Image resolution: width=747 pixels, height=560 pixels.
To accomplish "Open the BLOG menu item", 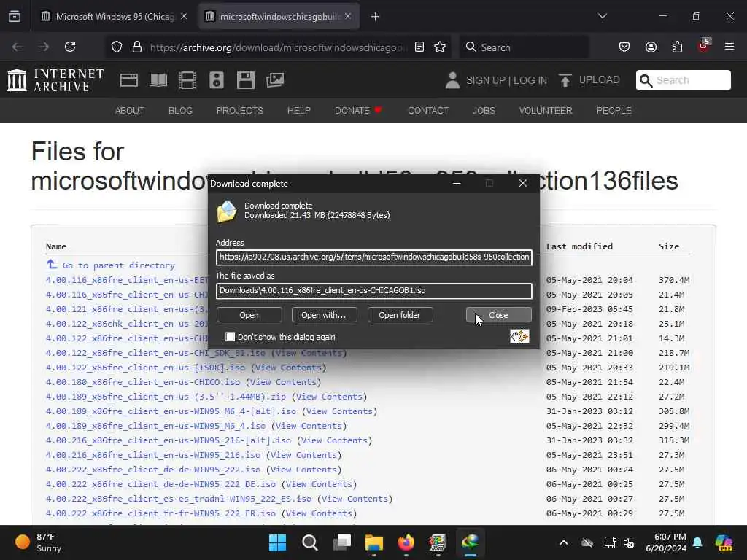I will pyautogui.click(x=180, y=111).
